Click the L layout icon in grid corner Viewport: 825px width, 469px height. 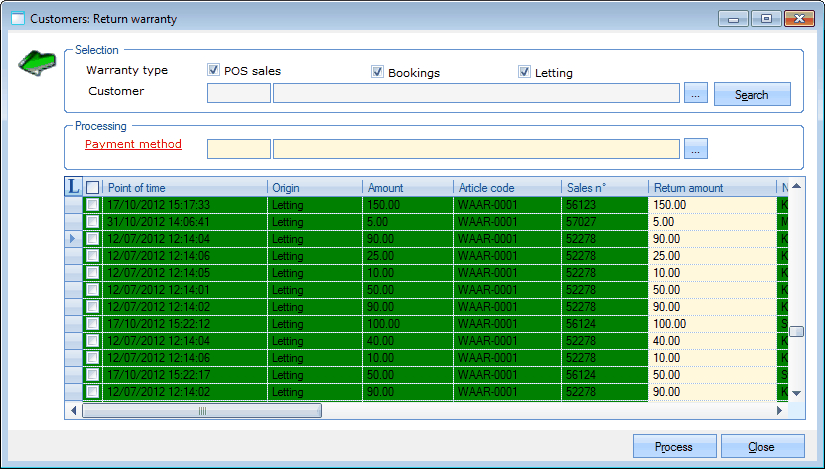[x=73, y=187]
